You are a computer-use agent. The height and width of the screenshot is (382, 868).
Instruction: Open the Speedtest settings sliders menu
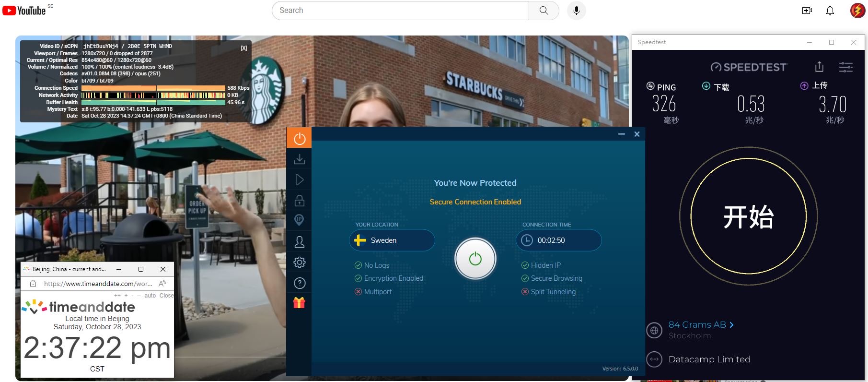(845, 67)
